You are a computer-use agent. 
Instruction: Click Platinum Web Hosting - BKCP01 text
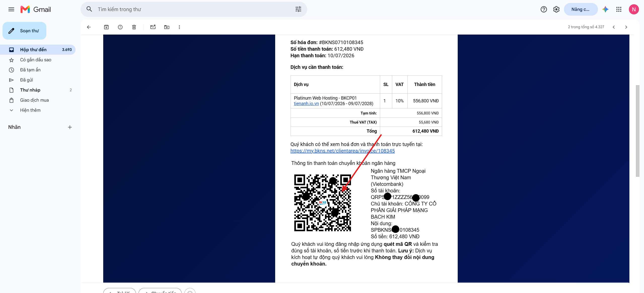(325, 98)
